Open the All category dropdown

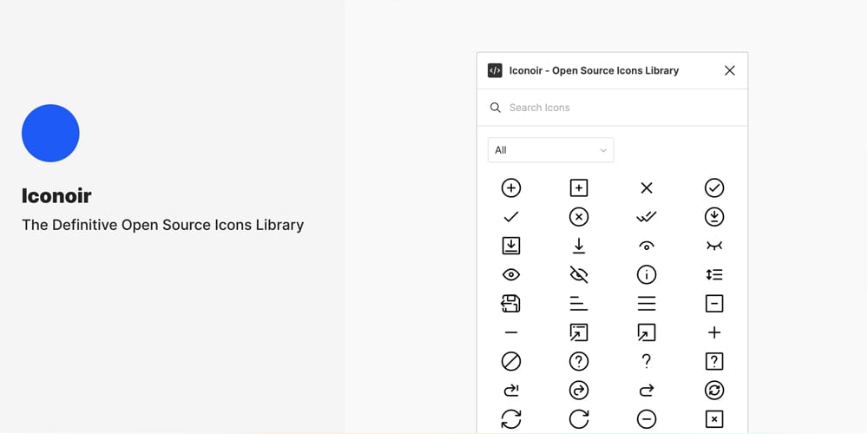550,150
